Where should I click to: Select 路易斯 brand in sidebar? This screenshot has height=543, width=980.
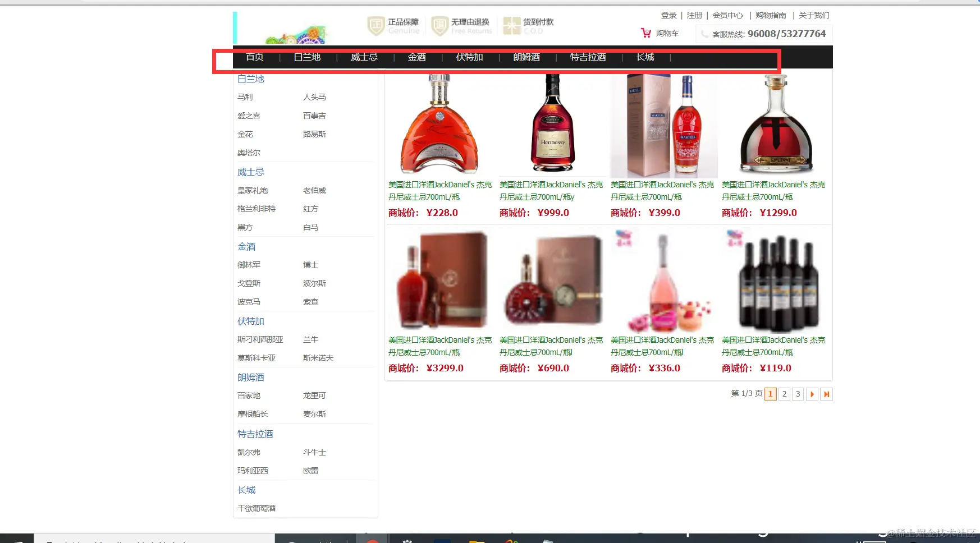click(x=314, y=134)
